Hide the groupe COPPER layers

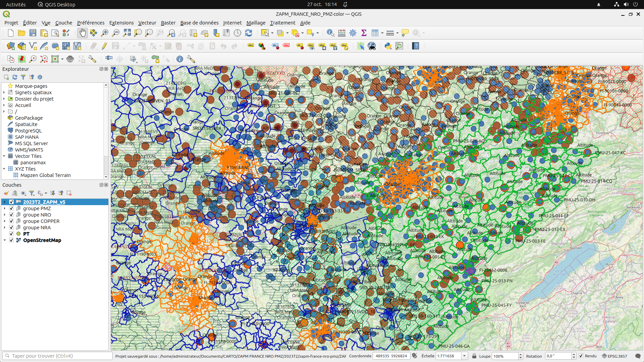coord(11,221)
